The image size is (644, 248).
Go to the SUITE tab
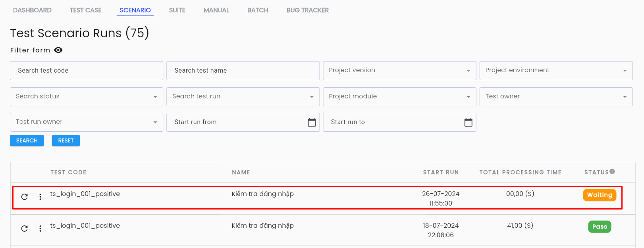pyautogui.click(x=177, y=10)
